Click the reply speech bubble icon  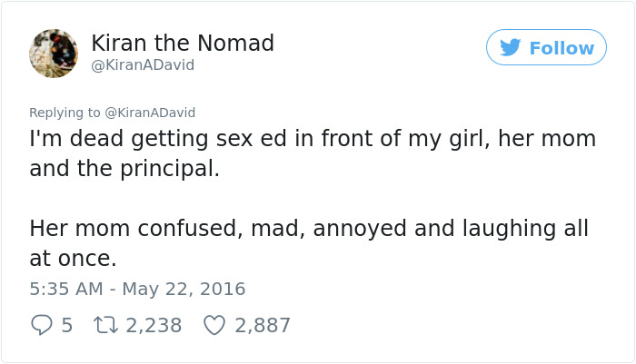[42, 324]
